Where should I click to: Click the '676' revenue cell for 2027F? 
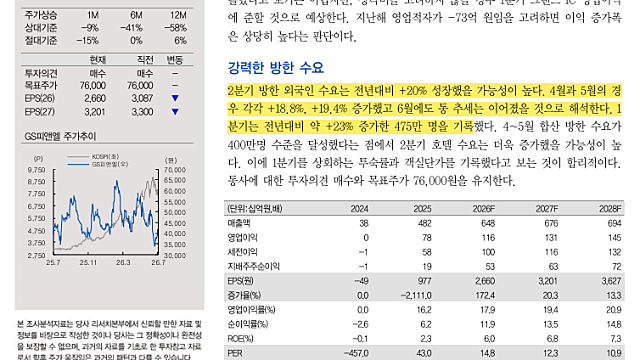click(x=551, y=223)
